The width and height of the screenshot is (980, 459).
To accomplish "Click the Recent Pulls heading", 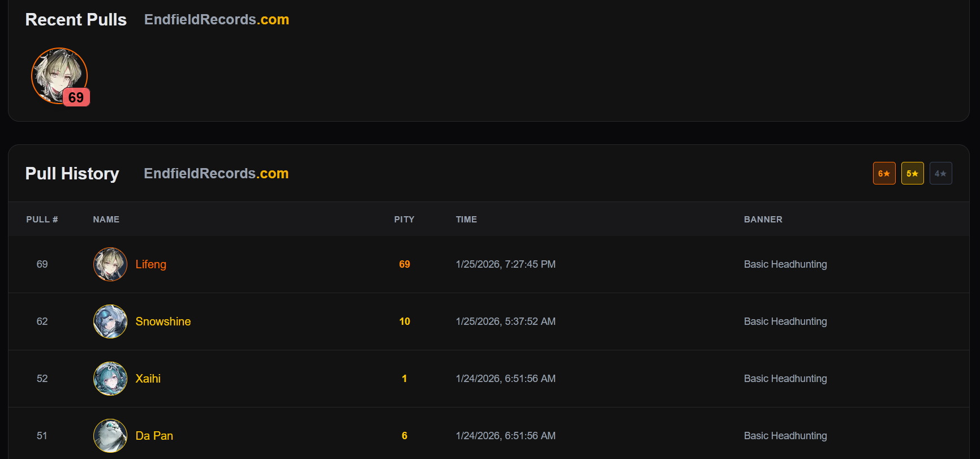I will pyautogui.click(x=76, y=19).
